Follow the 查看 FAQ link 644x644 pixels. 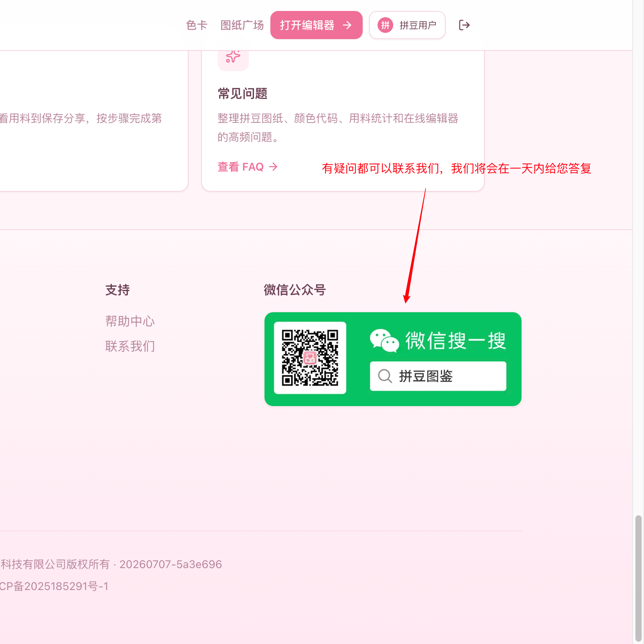(x=248, y=167)
